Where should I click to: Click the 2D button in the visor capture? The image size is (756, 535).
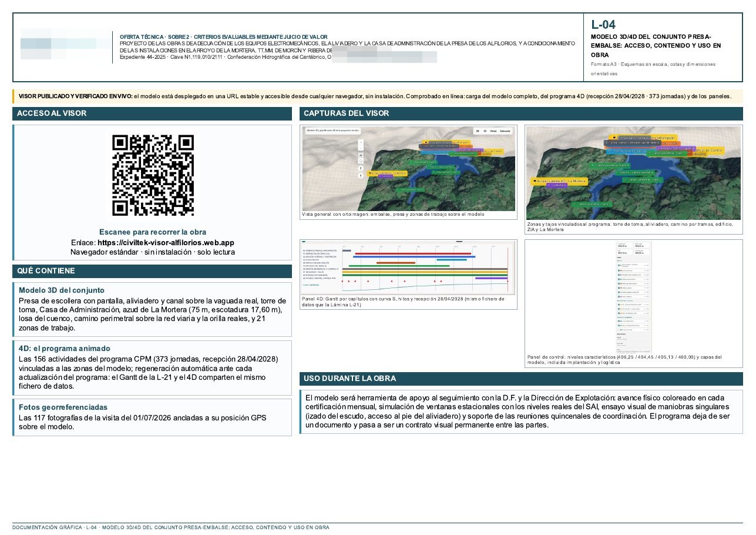[477, 131]
